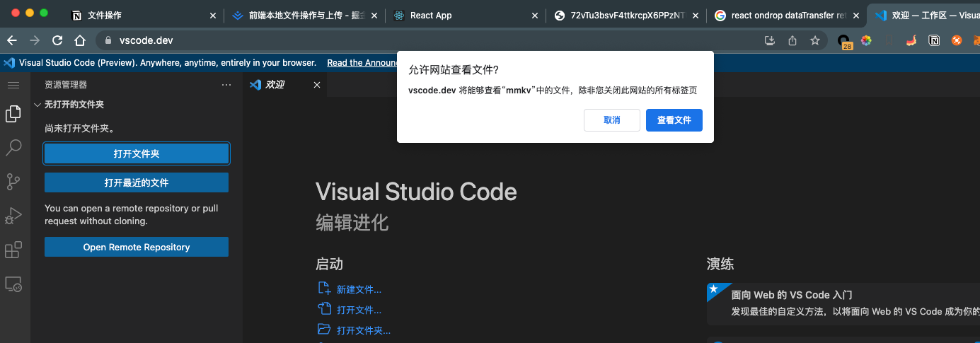Click the new file icon beside 新建文件
This screenshot has height=343, width=980.
coord(324,288)
